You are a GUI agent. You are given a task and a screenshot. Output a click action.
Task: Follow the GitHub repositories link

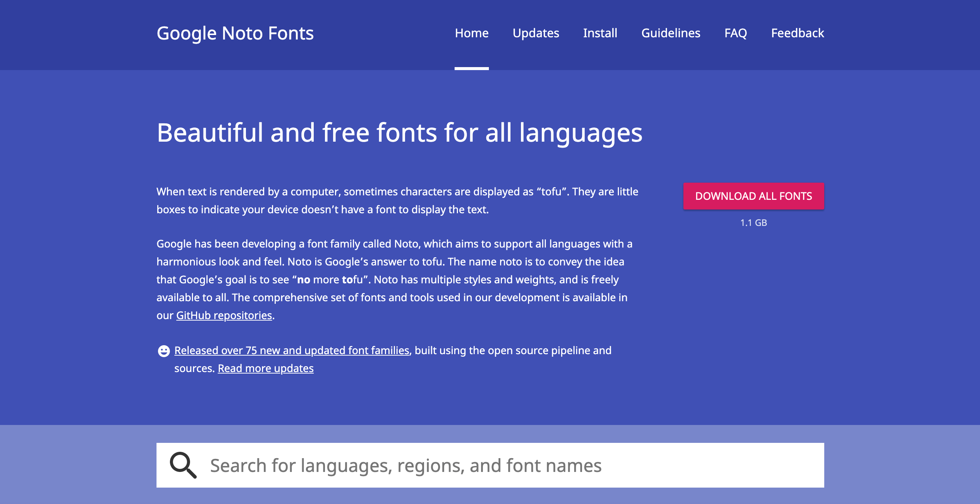click(224, 315)
